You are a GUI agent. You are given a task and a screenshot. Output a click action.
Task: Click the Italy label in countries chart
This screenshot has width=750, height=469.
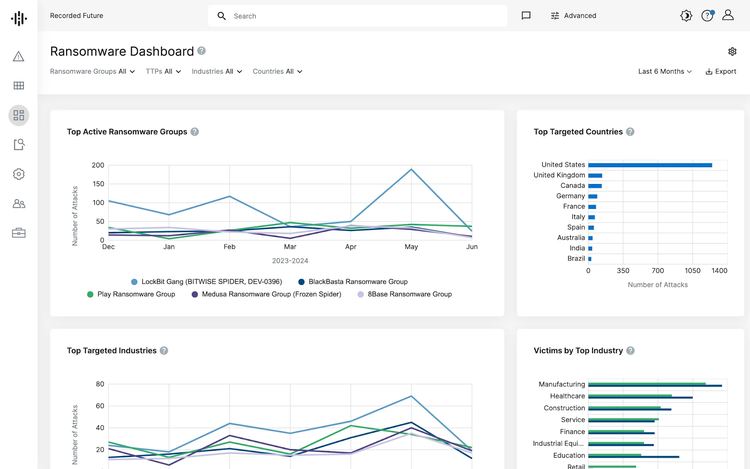(x=578, y=217)
